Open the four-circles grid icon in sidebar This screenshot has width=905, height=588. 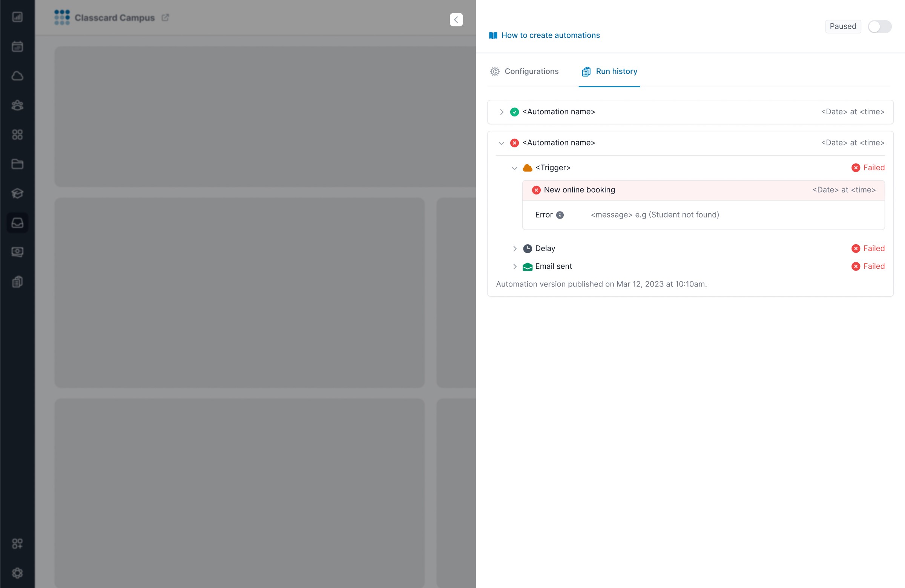(x=17, y=135)
